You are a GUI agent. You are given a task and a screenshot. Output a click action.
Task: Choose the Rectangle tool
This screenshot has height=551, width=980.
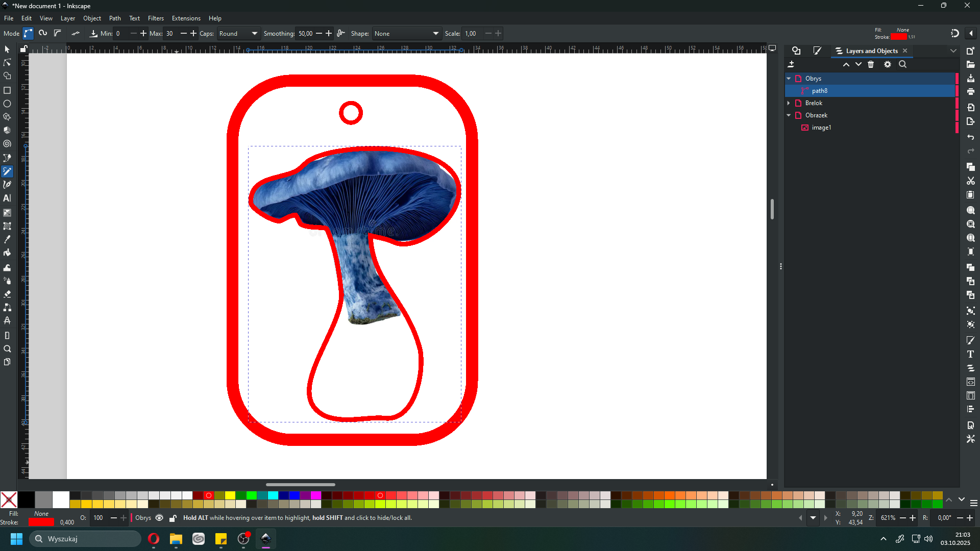7,90
